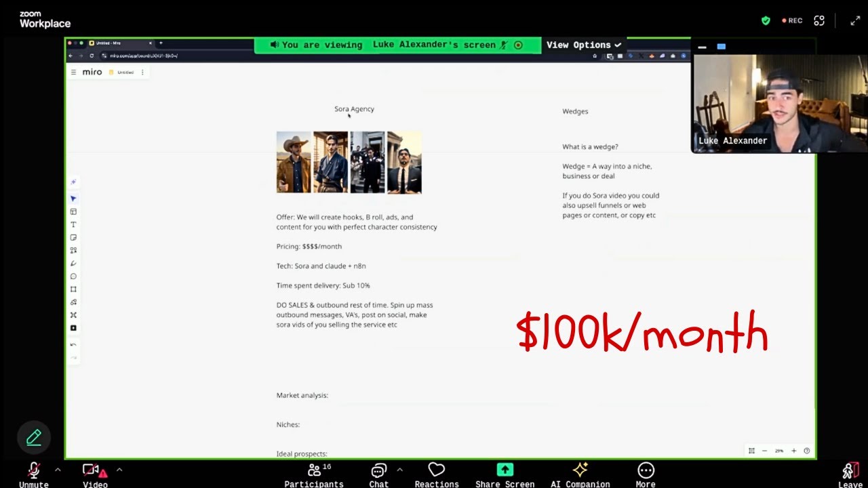Click 'Market analysis:' text
Image resolution: width=868 pixels, height=488 pixels.
point(302,395)
